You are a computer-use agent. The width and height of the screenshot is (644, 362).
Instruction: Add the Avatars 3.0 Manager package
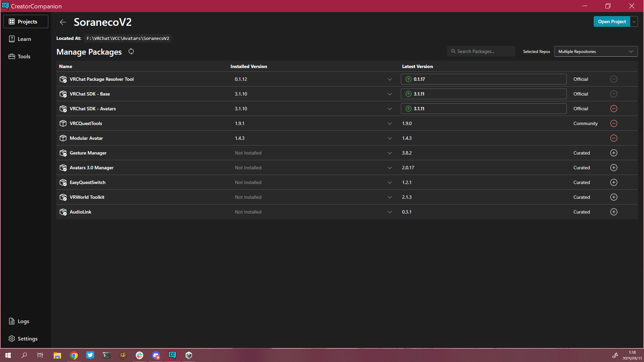click(613, 168)
